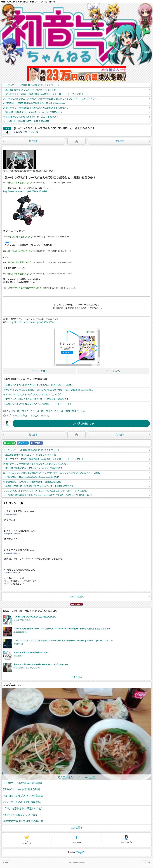
Task: Open thumbnail for 英語以外でおすすめの洋楽 post
Action: (7, 656)
